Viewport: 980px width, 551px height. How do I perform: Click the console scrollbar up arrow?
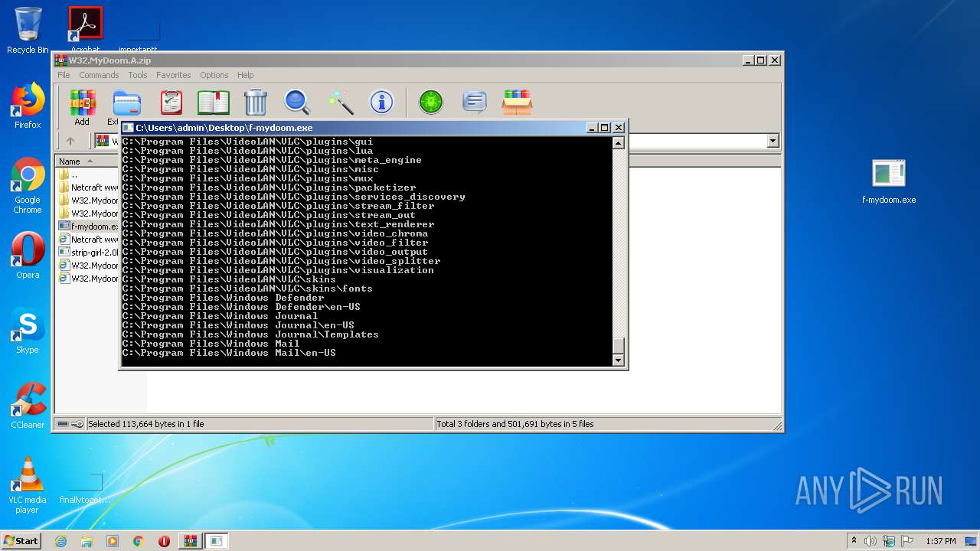(619, 143)
